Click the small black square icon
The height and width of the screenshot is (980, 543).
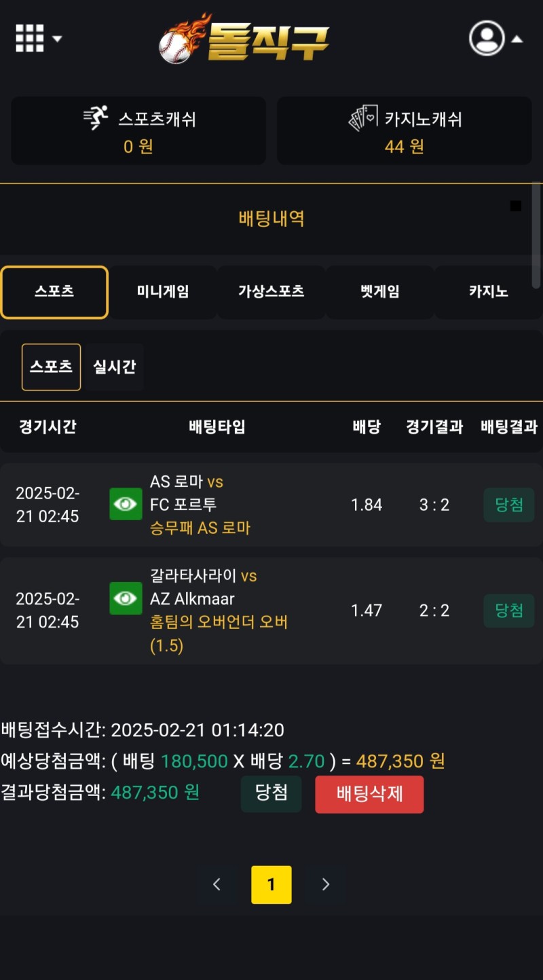[516, 206]
